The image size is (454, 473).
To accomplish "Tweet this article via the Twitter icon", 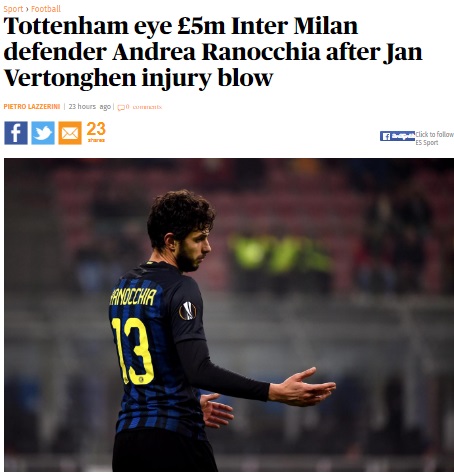I will click(43, 133).
